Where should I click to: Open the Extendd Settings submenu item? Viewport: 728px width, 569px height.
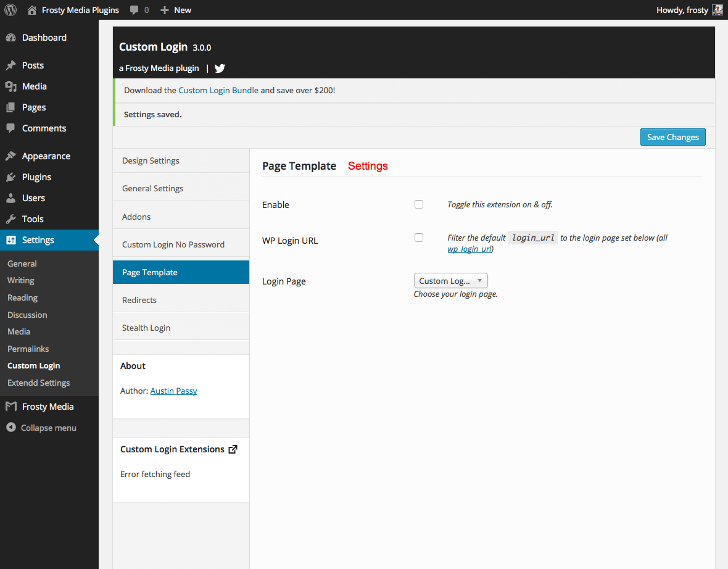tap(38, 383)
